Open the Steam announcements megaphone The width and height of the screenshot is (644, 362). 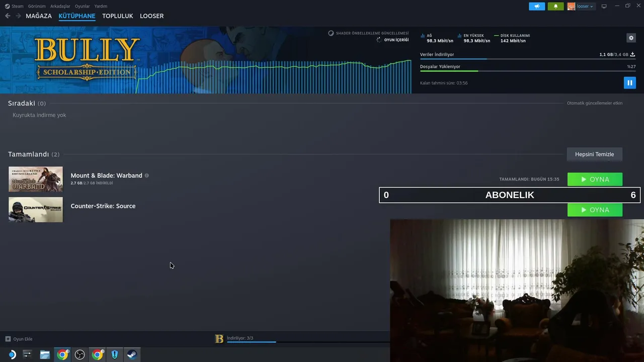point(537,6)
